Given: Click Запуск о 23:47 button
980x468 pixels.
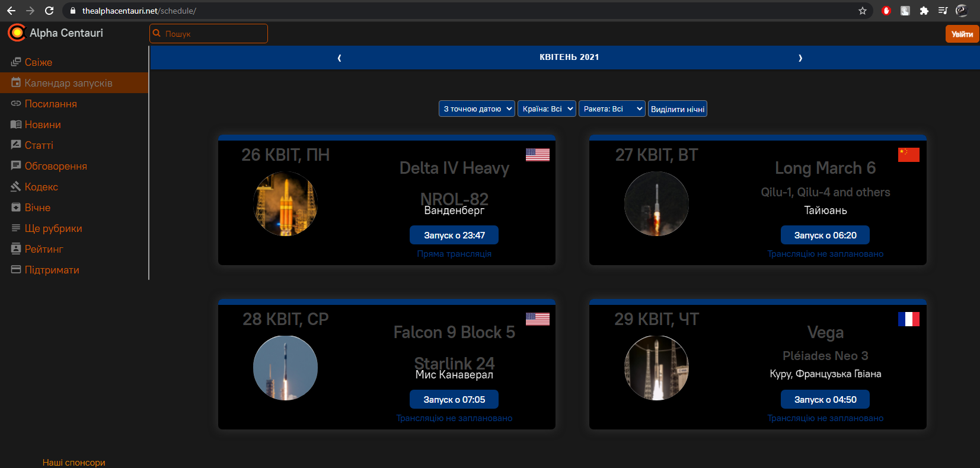Looking at the screenshot, I should pyautogui.click(x=454, y=235).
